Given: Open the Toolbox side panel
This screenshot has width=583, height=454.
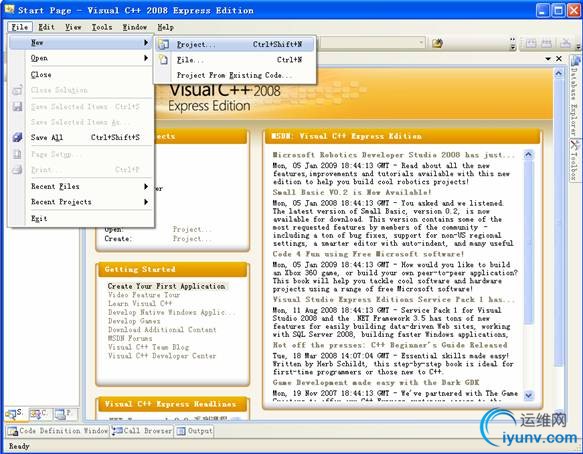Looking at the screenshot, I should 575,160.
